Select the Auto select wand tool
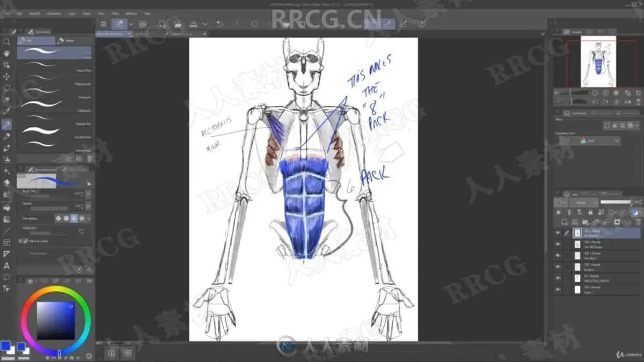644x362 pixels. [x=6, y=100]
